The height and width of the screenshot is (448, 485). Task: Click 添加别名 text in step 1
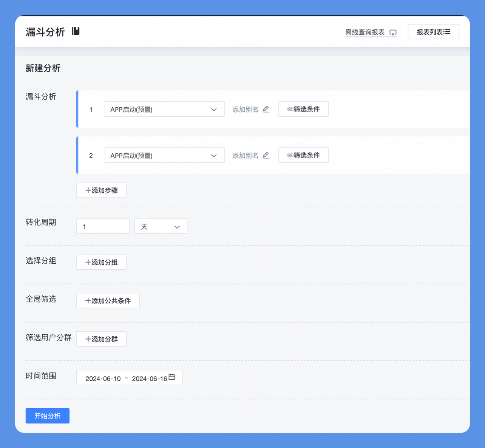(x=245, y=110)
